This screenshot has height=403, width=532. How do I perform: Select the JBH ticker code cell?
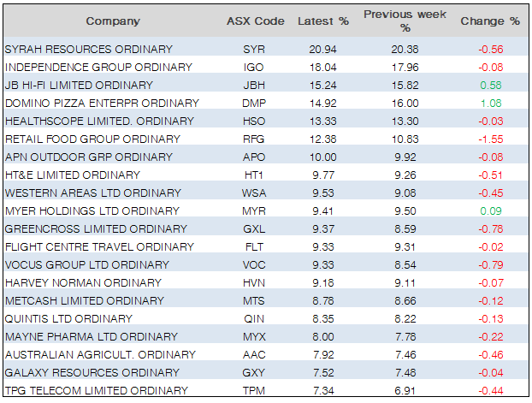[x=254, y=86]
